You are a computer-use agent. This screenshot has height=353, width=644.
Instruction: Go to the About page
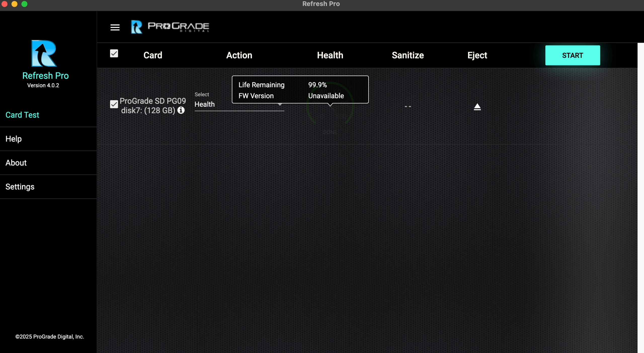[16, 163]
